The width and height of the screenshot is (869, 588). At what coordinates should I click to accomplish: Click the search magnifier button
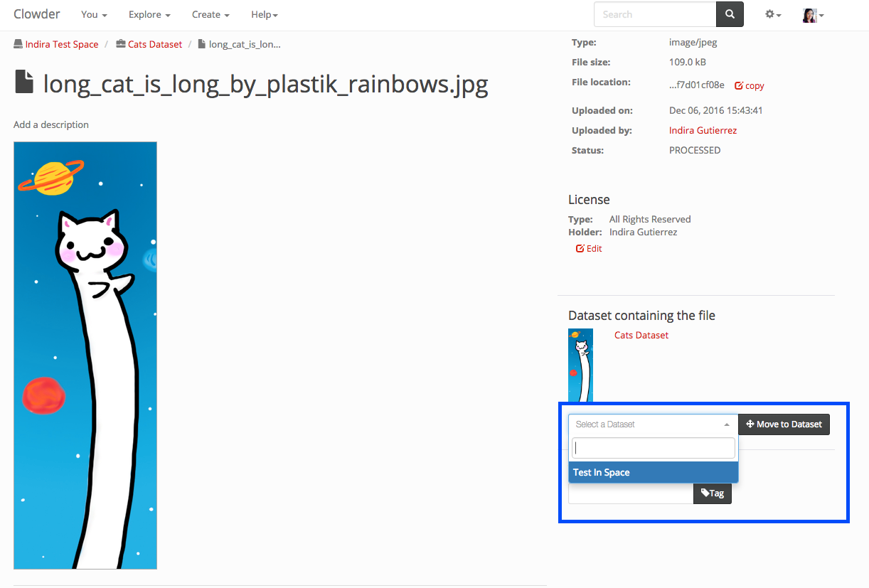tap(730, 14)
